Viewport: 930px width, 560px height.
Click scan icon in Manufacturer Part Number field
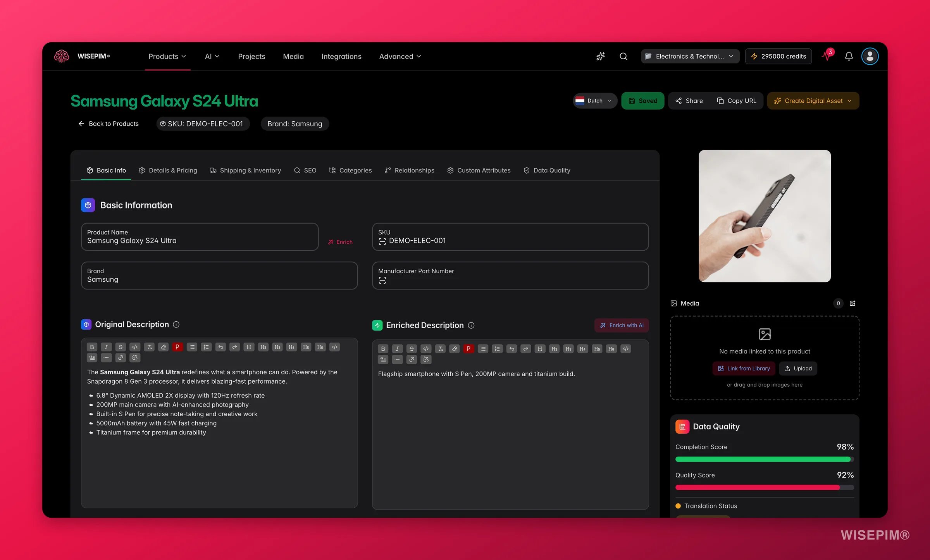point(382,280)
